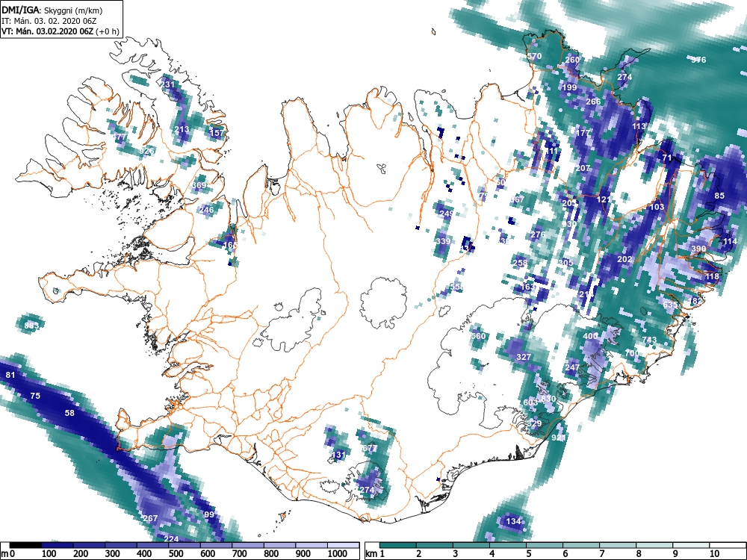Click visibility value 677 on the map
The image size is (747, 560).
[x=370, y=448]
